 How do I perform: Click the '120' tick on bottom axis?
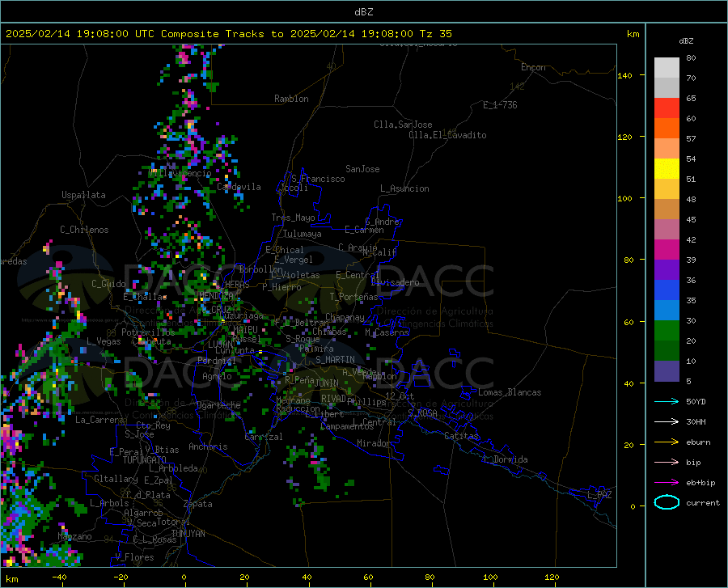[552, 577]
